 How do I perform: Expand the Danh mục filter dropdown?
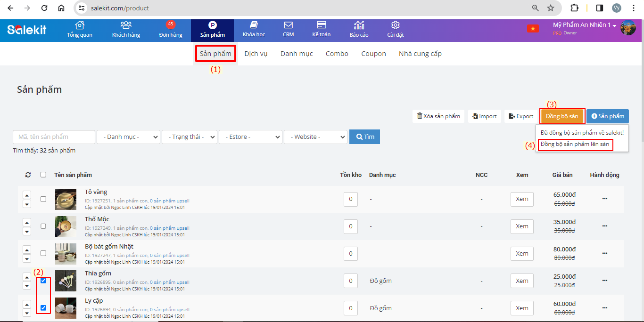(x=128, y=137)
